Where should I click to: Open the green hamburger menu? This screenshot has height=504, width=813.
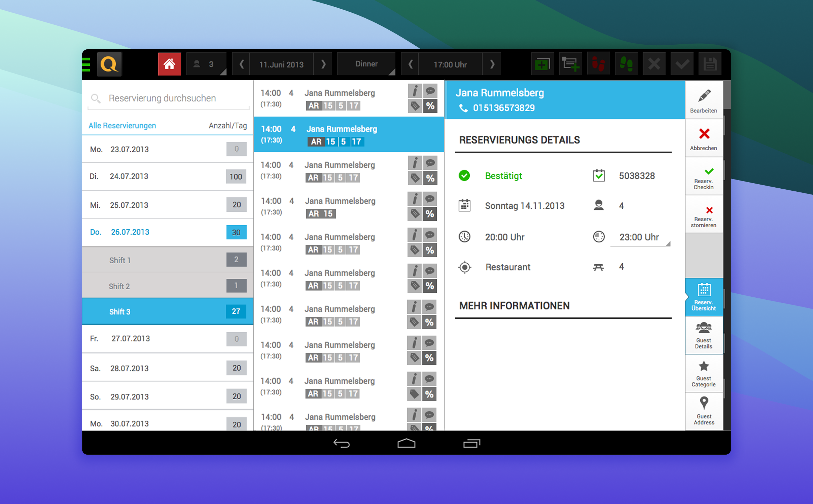click(x=86, y=64)
